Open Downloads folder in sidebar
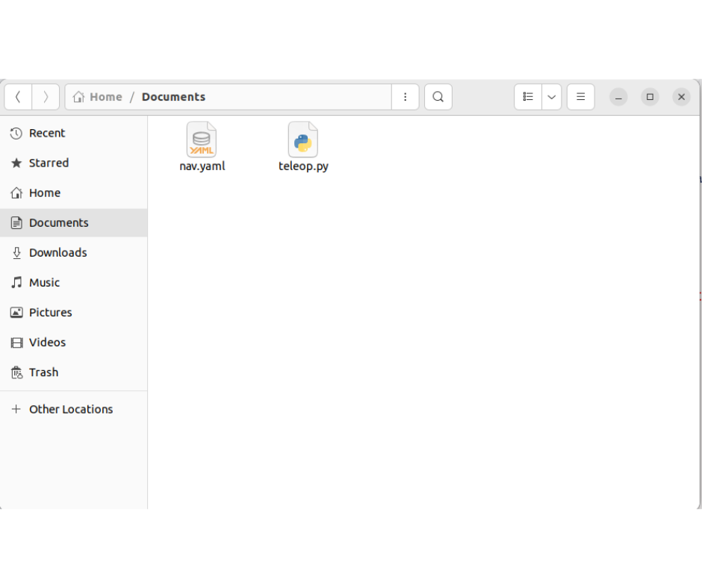 [58, 253]
